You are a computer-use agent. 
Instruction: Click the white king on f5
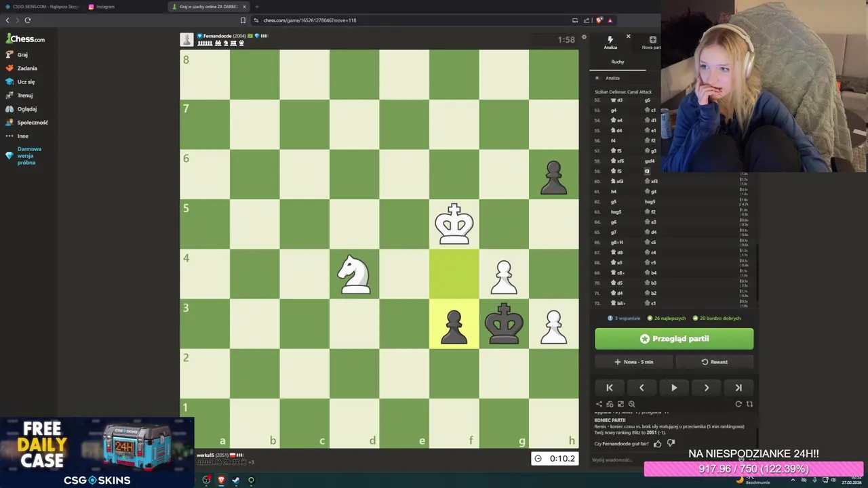454,224
